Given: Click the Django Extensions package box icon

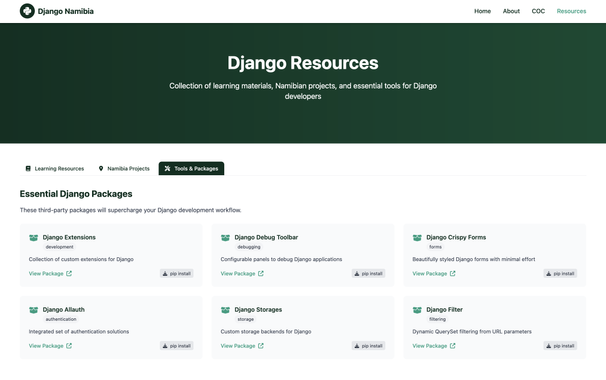Looking at the screenshot, I should click(x=34, y=238).
